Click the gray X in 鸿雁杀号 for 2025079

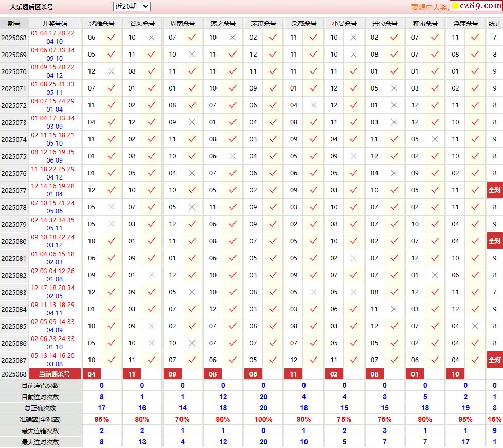pyautogui.click(x=111, y=224)
